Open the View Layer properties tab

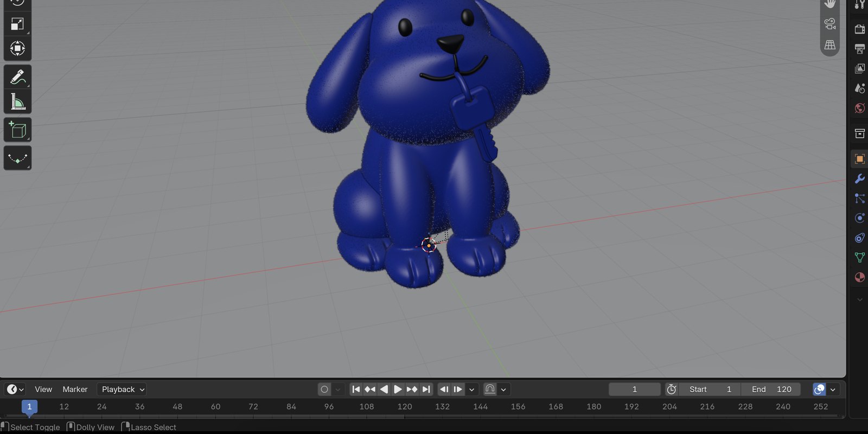(x=860, y=68)
